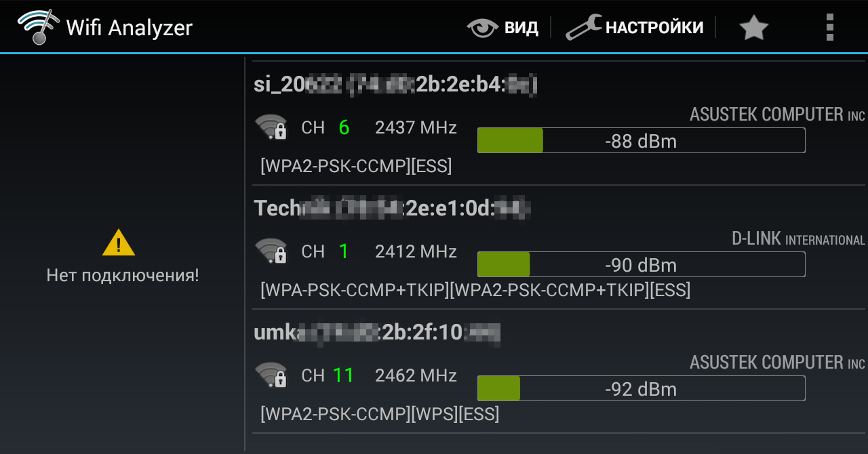Click the yellow no-connection warning icon
Screen dimensions: 868x454
pos(119,243)
